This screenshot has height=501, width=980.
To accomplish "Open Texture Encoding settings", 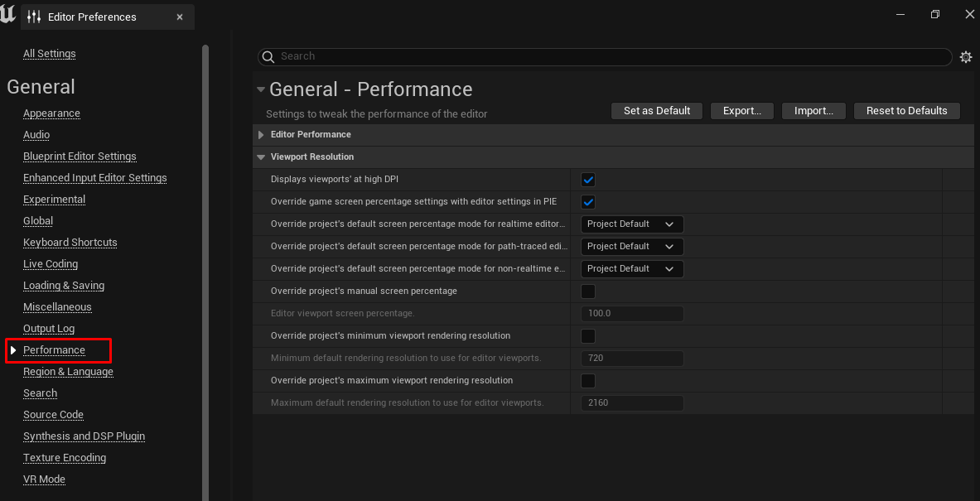I will coord(65,458).
